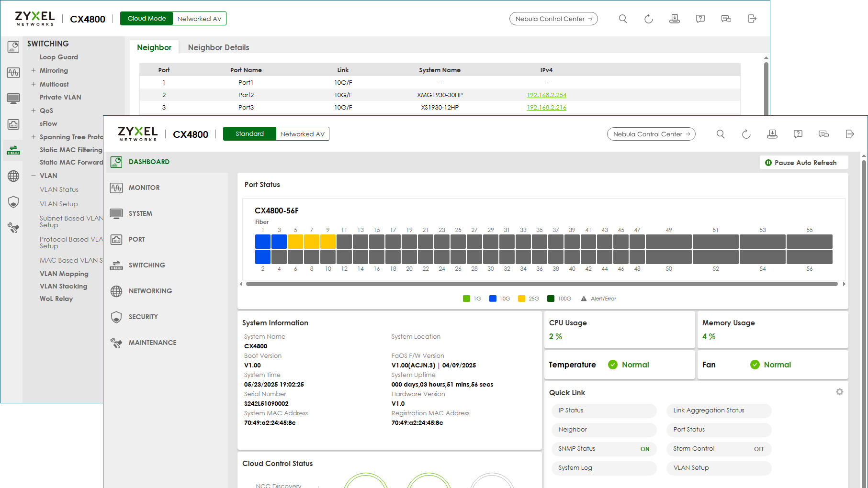Click save icon in back Cloud Mode window
This screenshot has height=488, width=868.
(675, 19)
